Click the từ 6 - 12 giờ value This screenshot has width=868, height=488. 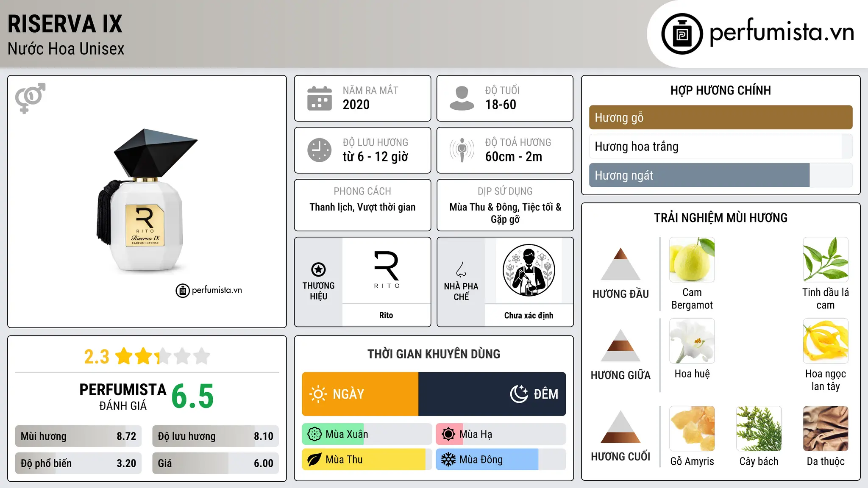376,157
